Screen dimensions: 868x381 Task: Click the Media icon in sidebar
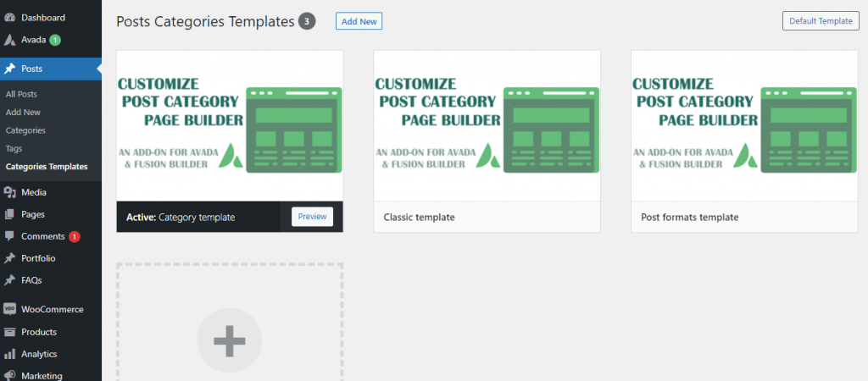coord(9,192)
